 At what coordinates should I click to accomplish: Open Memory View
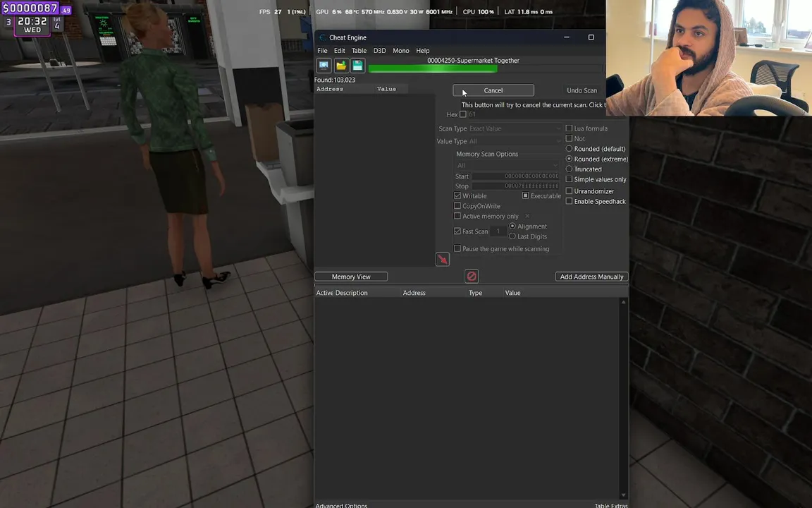click(x=351, y=277)
